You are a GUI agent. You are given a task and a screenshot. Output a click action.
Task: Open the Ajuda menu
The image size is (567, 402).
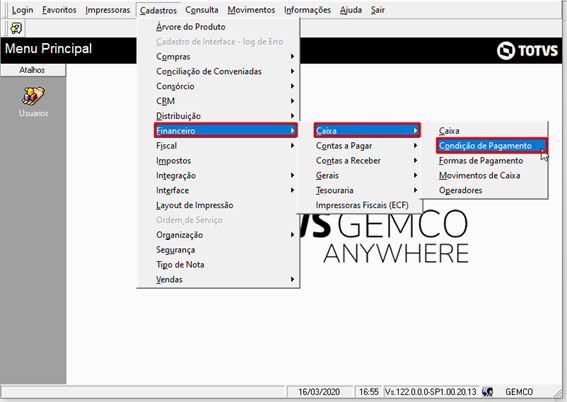tap(351, 10)
